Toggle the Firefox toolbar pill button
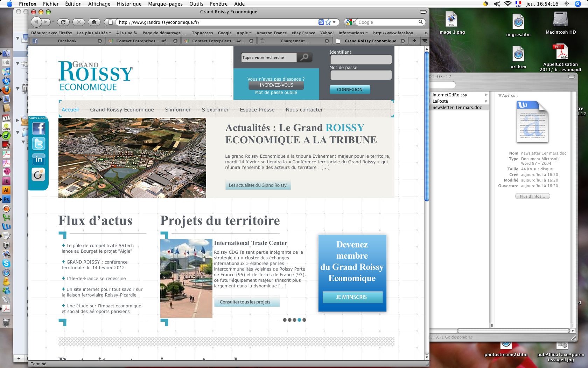588x368 pixels. (423, 12)
